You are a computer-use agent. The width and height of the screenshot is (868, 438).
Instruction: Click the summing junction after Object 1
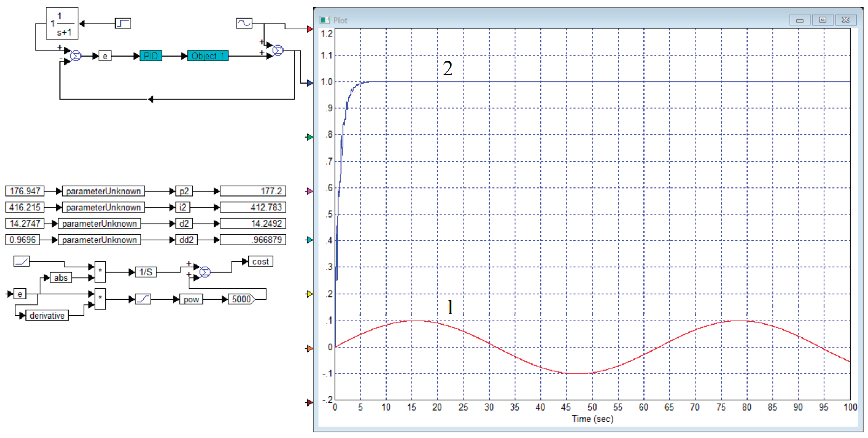pyautogui.click(x=278, y=50)
